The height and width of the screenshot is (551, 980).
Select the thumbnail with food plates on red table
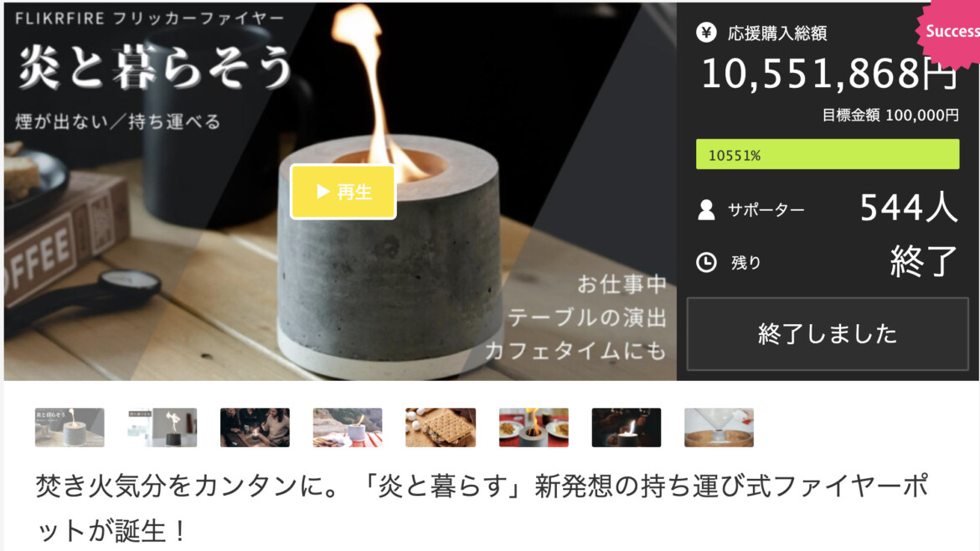(x=534, y=427)
